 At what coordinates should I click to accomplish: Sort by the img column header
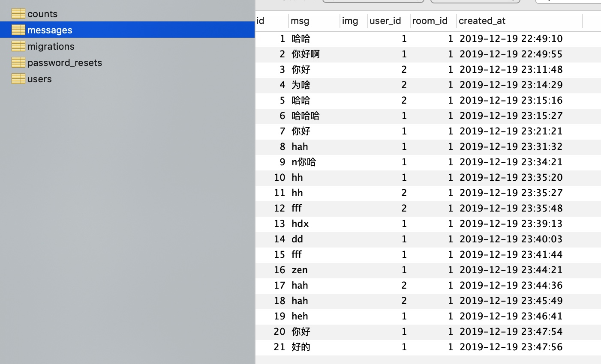pyautogui.click(x=350, y=21)
